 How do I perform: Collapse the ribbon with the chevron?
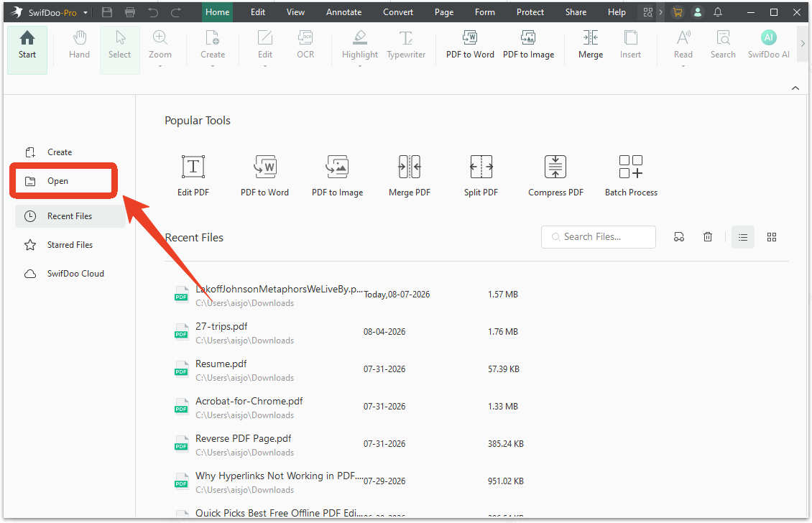pos(795,88)
